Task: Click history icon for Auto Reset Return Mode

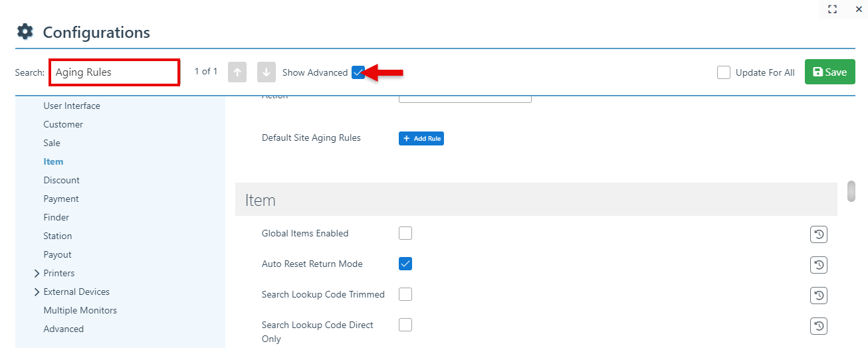Action: pos(819,265)
